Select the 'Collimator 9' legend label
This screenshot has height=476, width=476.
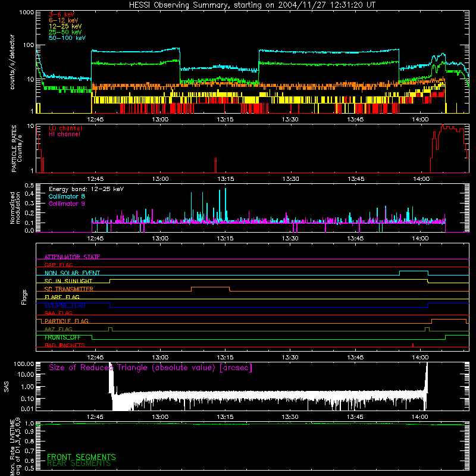point(67,203)
